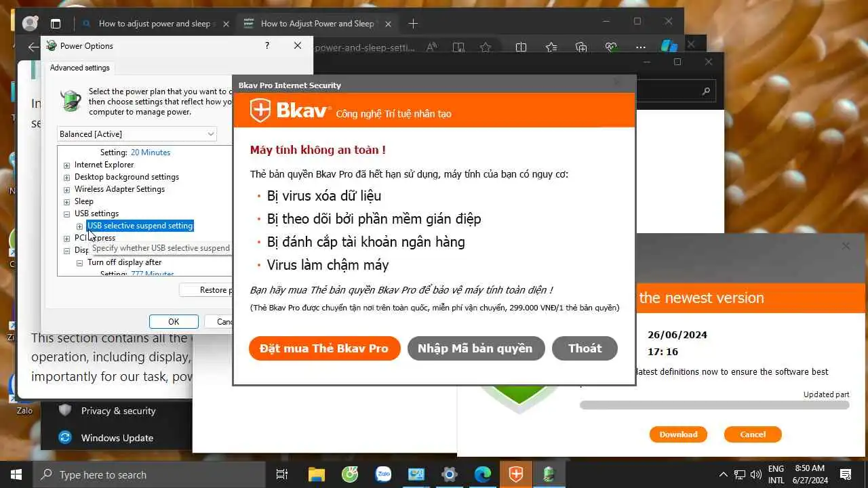Expand the Sleep tree node

point(66,202)
